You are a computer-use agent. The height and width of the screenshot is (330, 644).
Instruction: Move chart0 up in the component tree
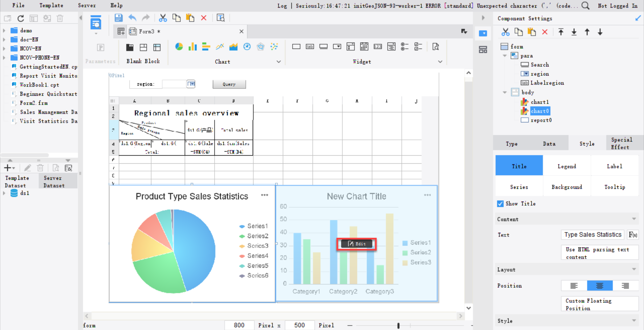coord(587,32)
